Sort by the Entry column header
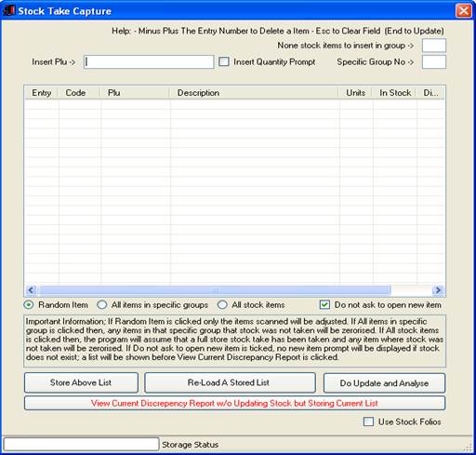This screenshot has width=476, height=455. tap(42, 93)
